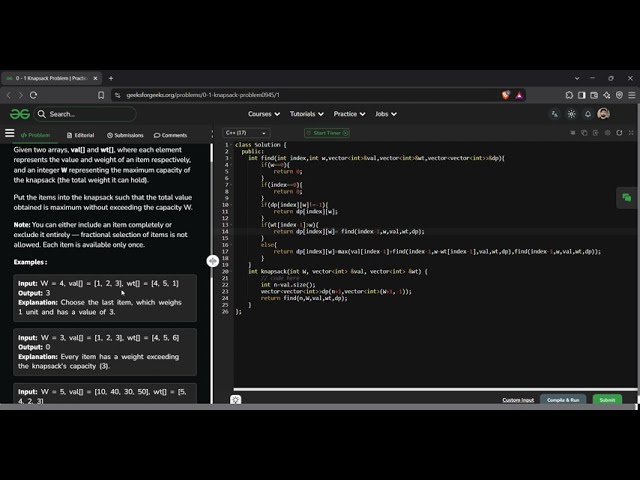This screenshot has height=480, width=640.
Task: Open the browser extensions puzzle icon
Action: [x=569, y=95]
